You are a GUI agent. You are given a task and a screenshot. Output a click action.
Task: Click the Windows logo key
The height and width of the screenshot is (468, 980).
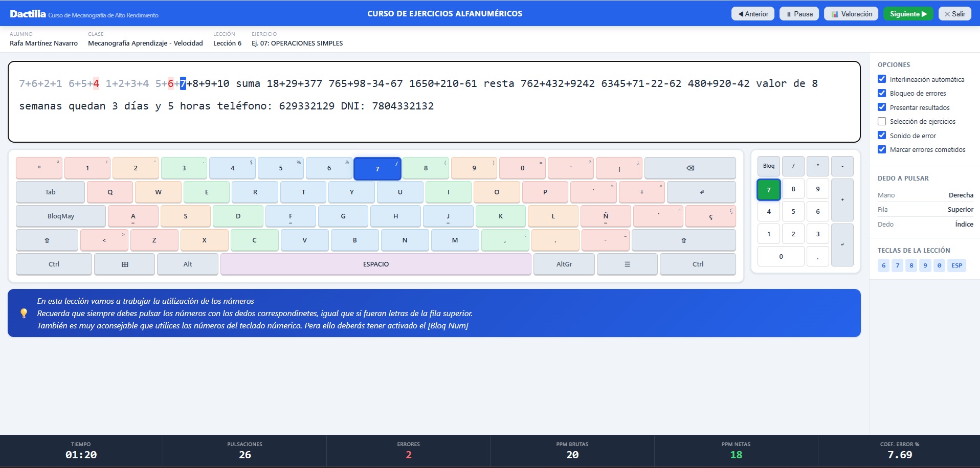click(124, 264)
